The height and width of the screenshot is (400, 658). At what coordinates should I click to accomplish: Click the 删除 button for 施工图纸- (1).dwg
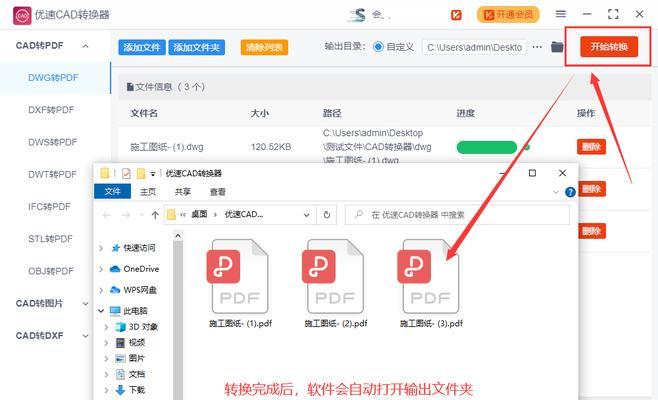[591, 147]
